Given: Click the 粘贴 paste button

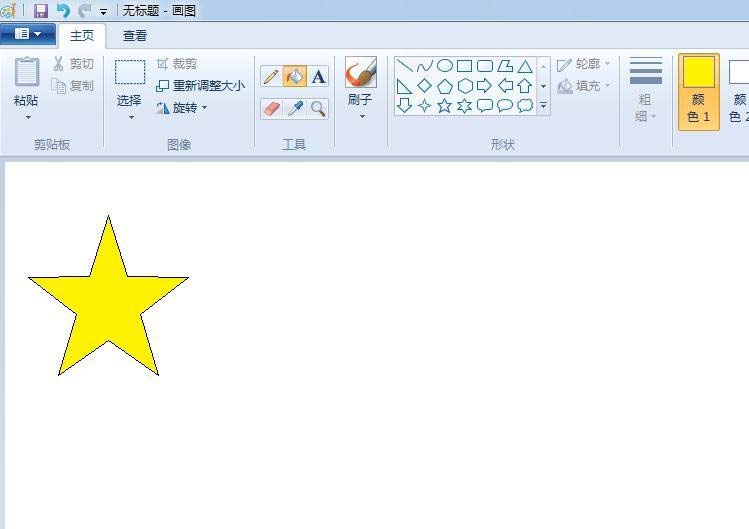Looking at the screenshot, I should (x=26, y=80).
